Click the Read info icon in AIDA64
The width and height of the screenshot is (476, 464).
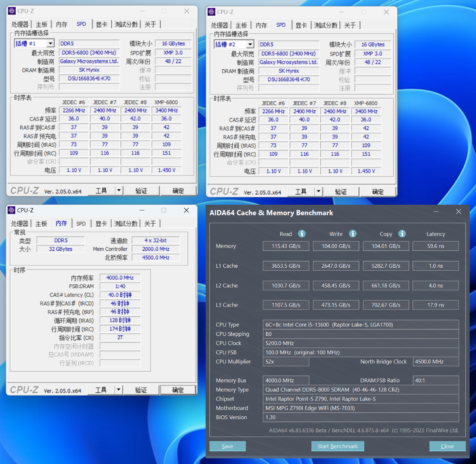click(x=302, y=233)
